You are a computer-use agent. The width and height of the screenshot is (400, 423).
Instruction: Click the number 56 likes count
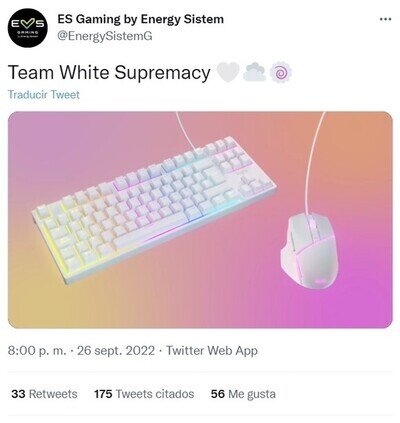point(218,394)
